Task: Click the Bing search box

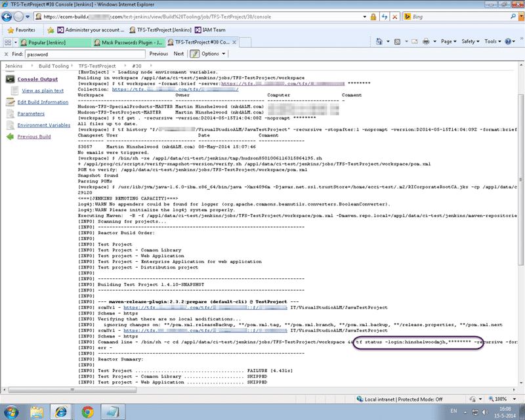Action: pos(455,16)
